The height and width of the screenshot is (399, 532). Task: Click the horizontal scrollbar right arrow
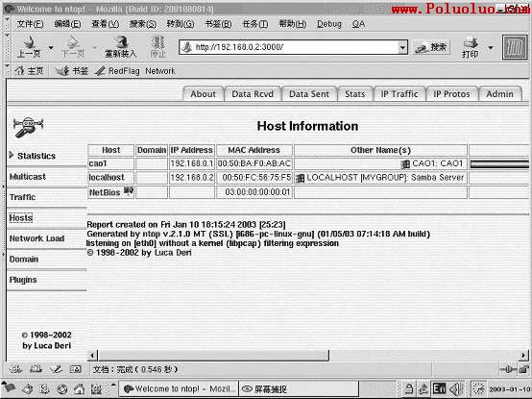(524, 356)
